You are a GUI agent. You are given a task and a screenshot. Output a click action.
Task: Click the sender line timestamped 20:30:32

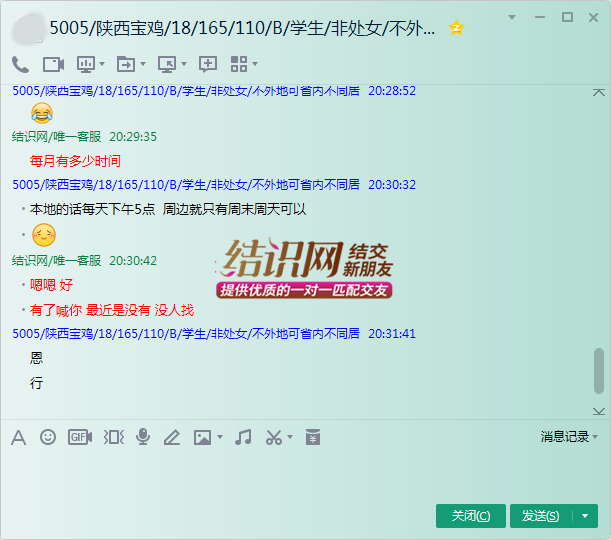[214, 185]
